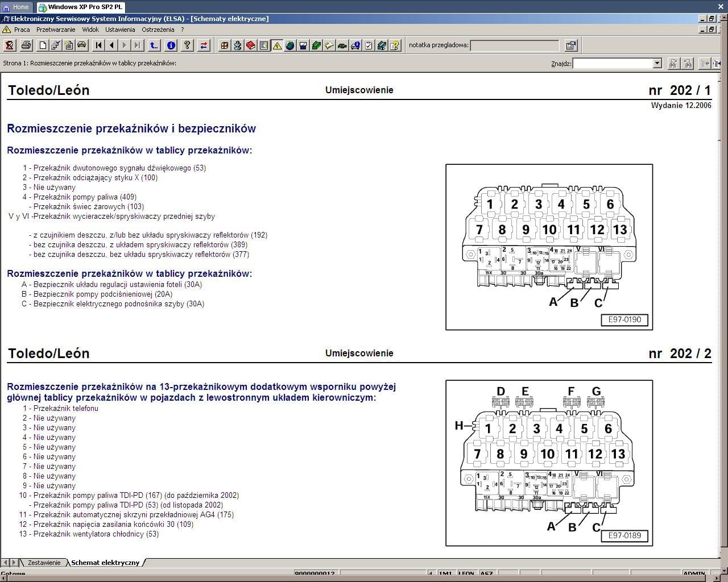This screenshot has width=728, height=582.
Task: Click the notatka przeglądowa properties button
Action: pos(571,45)
